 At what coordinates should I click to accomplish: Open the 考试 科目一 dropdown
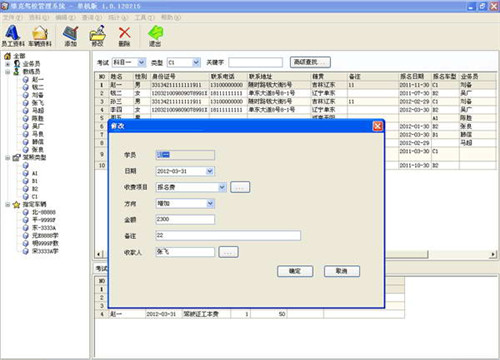pos(142,62)
